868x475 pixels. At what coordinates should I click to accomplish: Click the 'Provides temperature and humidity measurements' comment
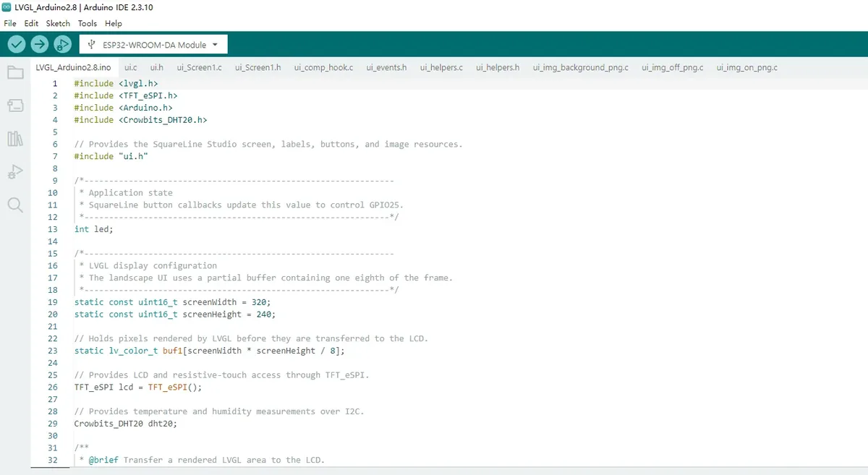[219, 412]
